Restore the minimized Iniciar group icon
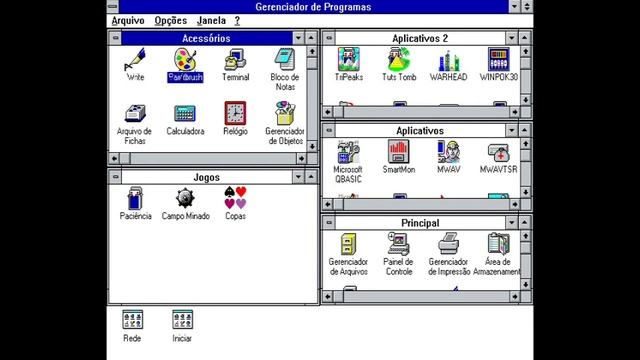The height and width of the screenshot is (360, 640). tap(182, 320)
